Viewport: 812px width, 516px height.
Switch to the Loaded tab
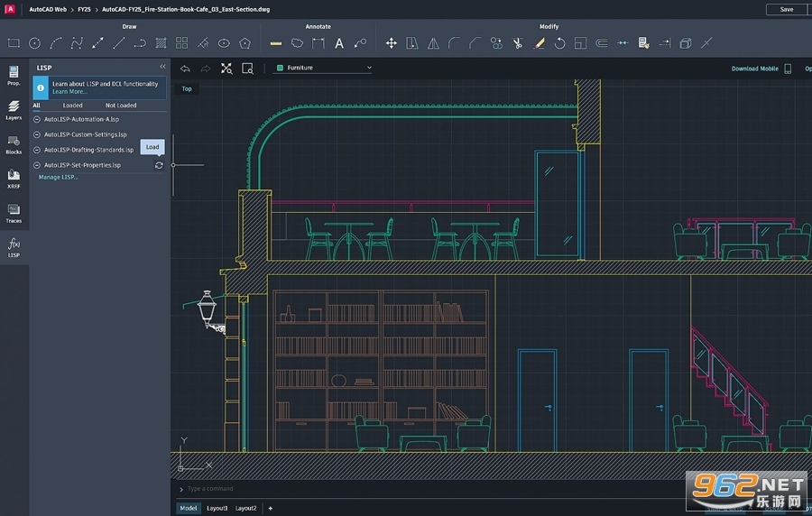coord(72,105)
